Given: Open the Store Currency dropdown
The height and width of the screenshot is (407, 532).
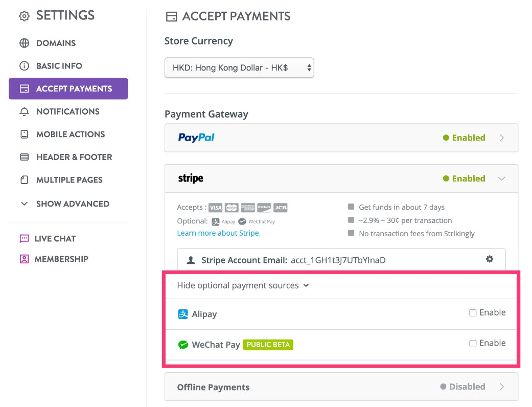Looking at the screenshot, I should click(x=239, y=67).
